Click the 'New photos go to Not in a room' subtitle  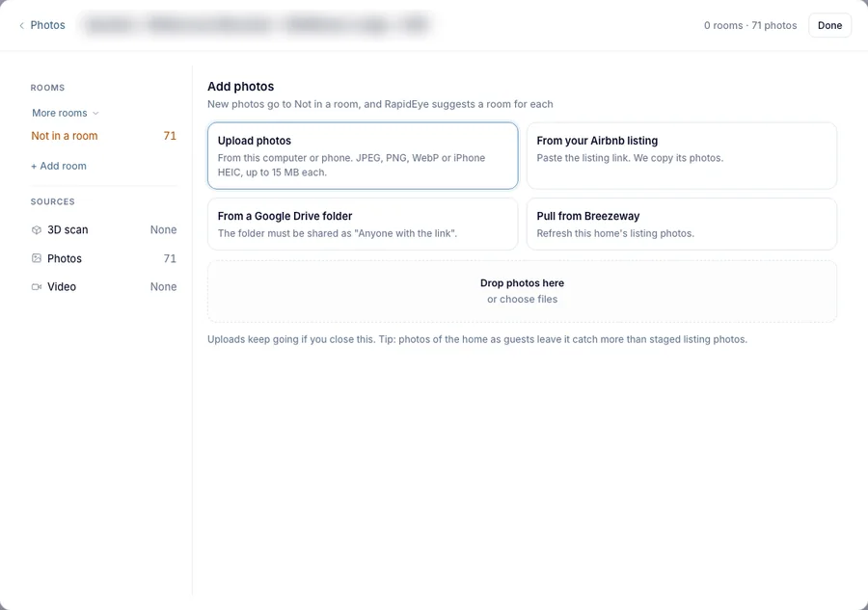[x=380, y=104]
